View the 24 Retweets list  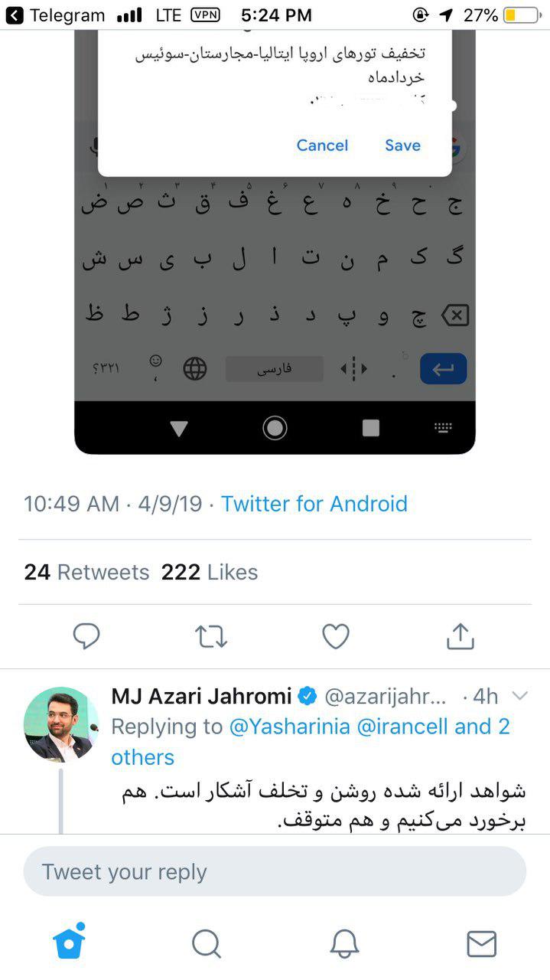(86, 572)
